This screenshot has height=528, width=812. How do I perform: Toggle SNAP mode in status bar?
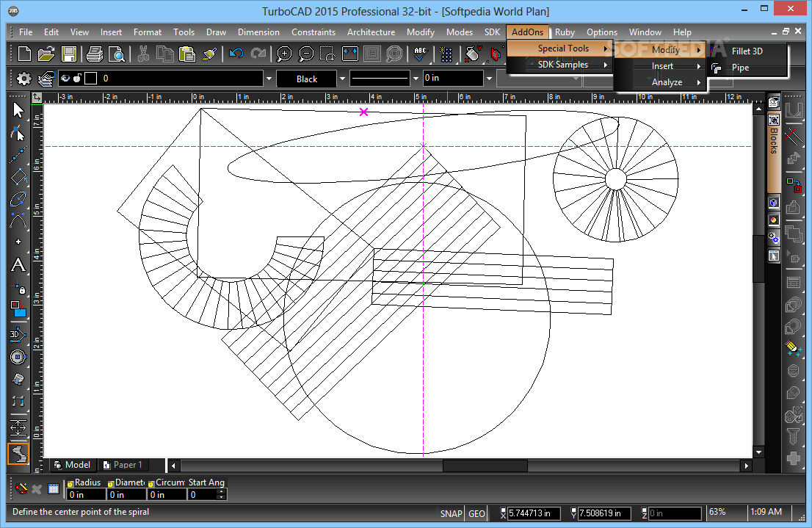tap(451, 513)
